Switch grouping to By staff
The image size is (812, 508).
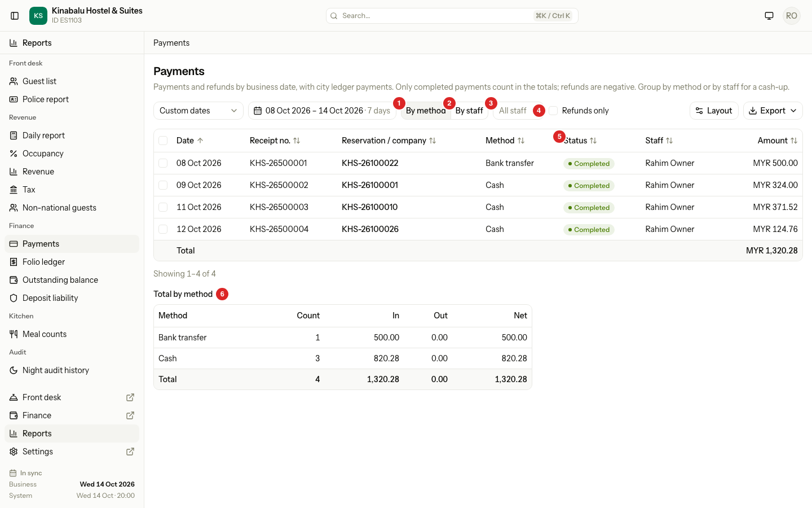469,111
